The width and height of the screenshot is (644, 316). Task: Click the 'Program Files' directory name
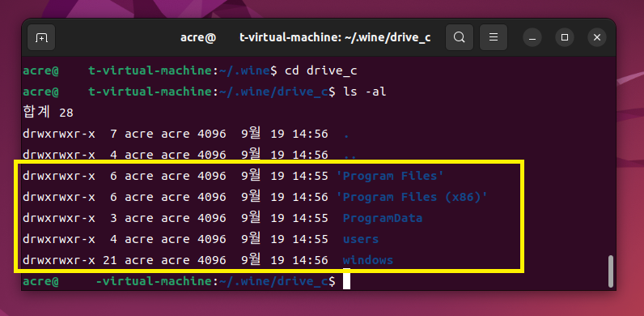pyautogui.click(x=390, y=176)
